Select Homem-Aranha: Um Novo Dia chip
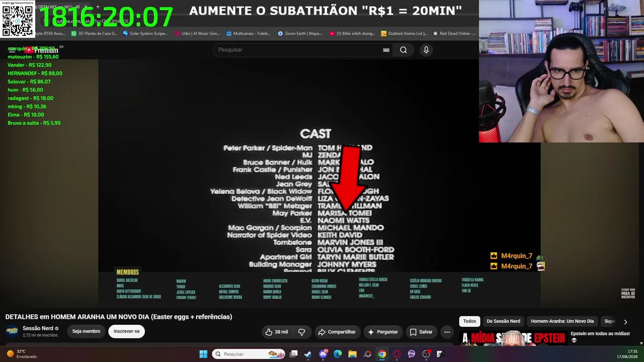 [562, 321]
